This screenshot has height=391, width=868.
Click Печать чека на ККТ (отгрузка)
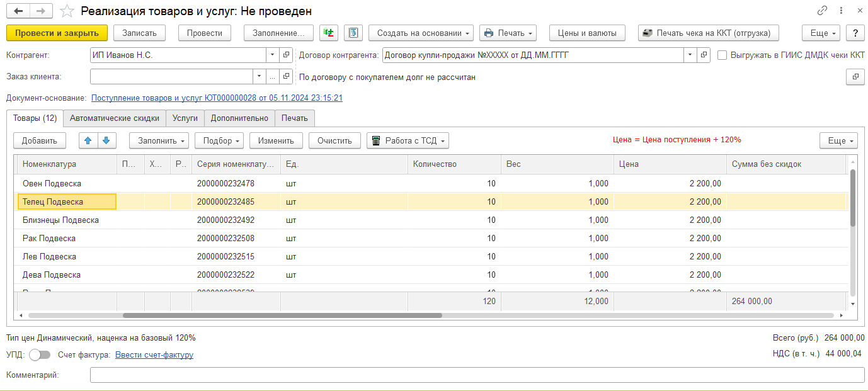tap(709, 33)
